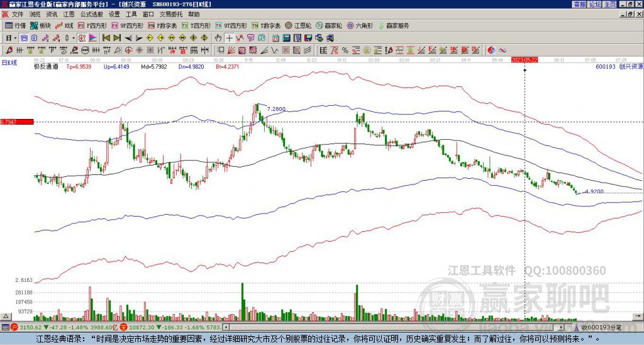Click the yin-yang circle icon
This screenshot has height=345, width=644.
(491, 50)
